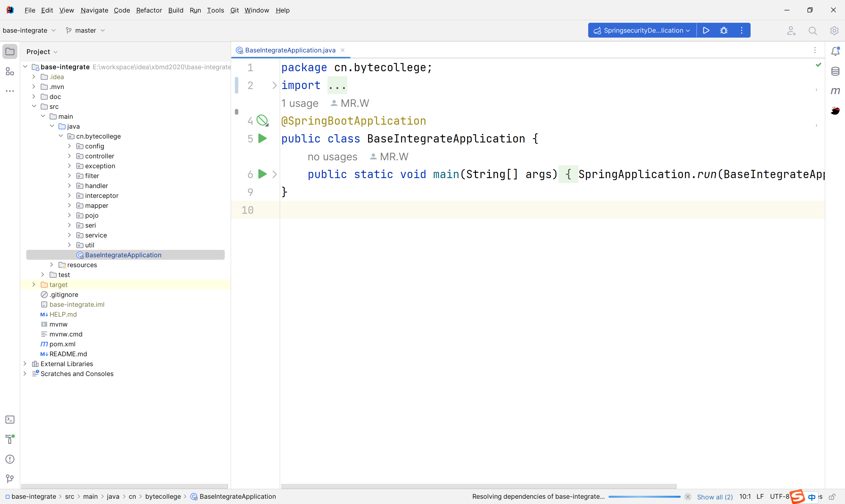Debug the selected run configuration
Screen dimensions: 845x504
pos(724,30)
